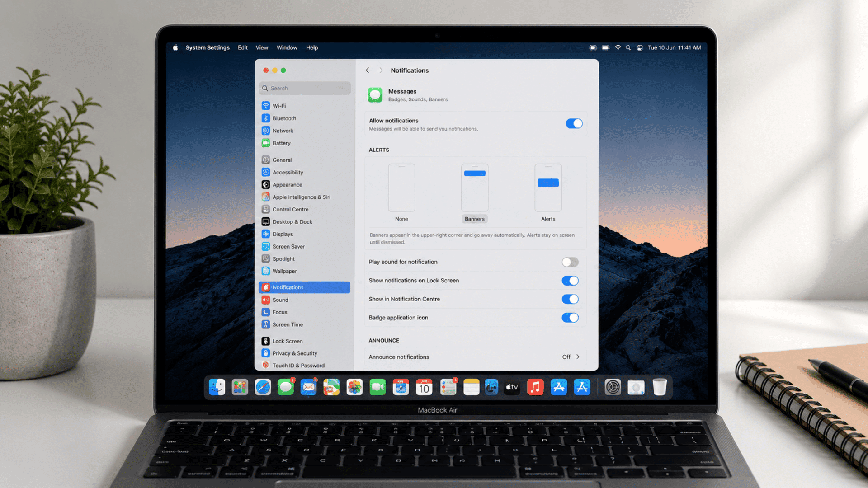Select the highlighted Notifications sidebar row
This screenshot has width=868, height=488.
(x=304, y=287)
